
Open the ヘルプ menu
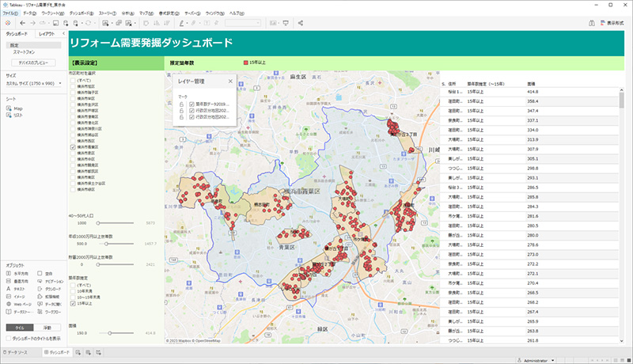point(237,13)
